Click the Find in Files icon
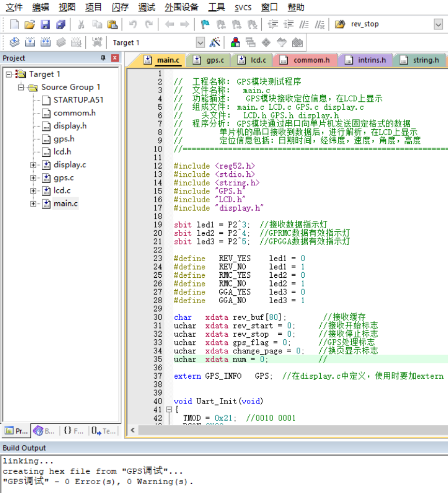448x493 pixels. [339, 24]
